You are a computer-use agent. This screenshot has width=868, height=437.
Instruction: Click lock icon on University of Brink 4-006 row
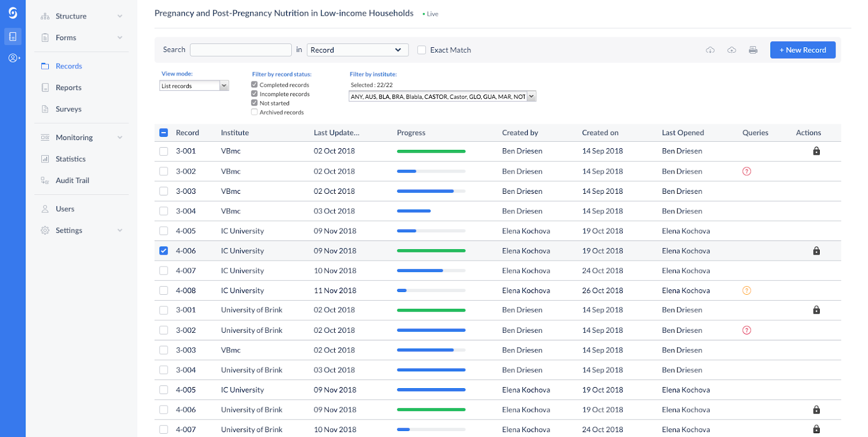(x=816, y=410)
